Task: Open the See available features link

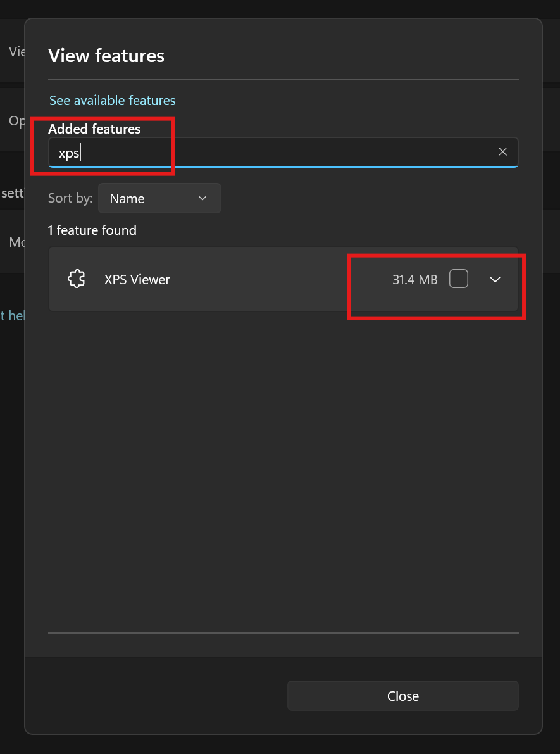Action: [x=113, y=101]
